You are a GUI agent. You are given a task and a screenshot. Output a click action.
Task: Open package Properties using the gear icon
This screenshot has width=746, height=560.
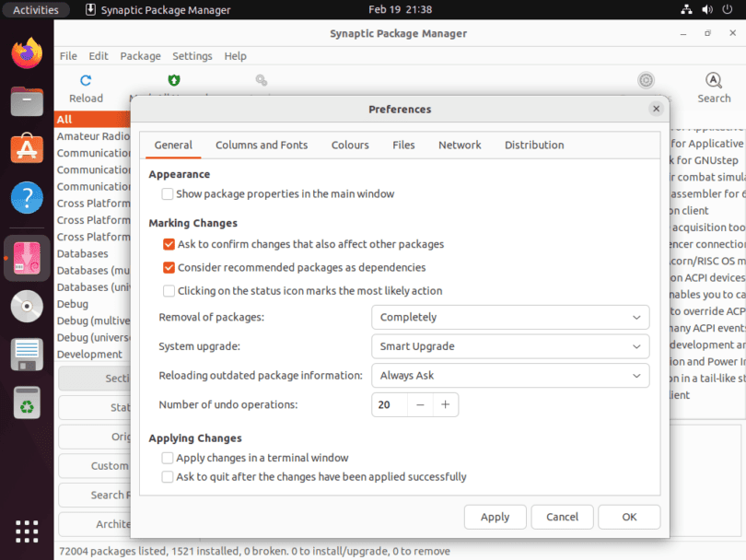[x=646, y=80]
